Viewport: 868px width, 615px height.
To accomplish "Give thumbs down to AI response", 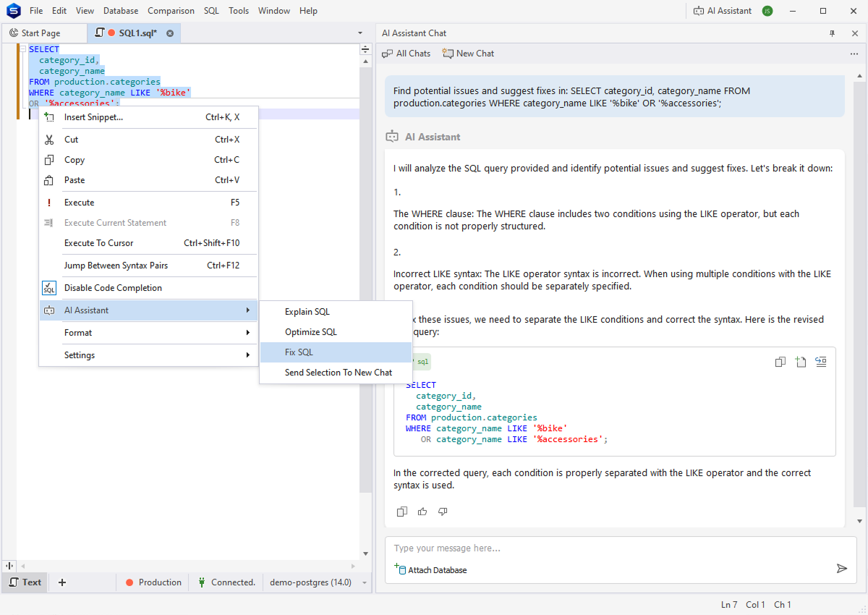I will pos(443,512).
